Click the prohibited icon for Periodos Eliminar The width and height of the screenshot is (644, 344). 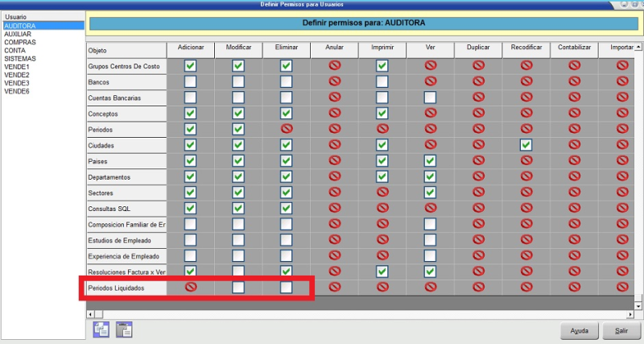click(x=287, y=129)
